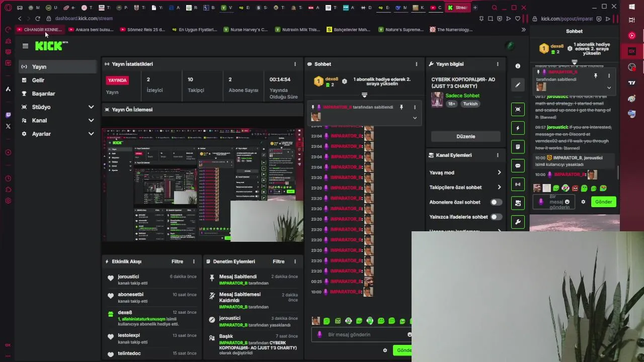Reload the page with browser refresh button

37,19
